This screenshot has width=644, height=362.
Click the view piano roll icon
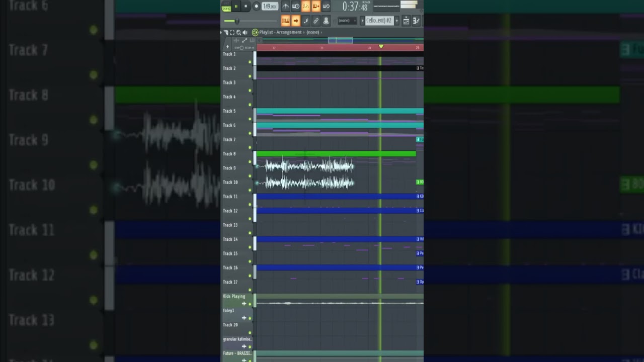pos(416,21)
